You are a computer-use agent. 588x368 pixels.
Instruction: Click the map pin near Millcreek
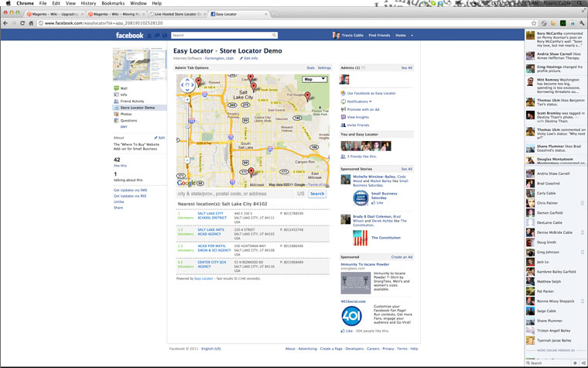point(251,172)
